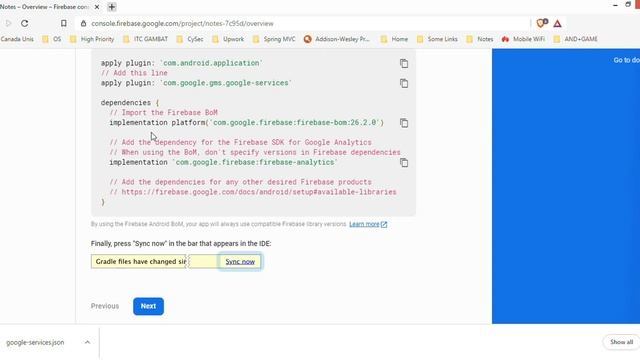This screenshot has height=360, width=640.
Task: Copy the google-services plugin line
Action: point(404,83)
